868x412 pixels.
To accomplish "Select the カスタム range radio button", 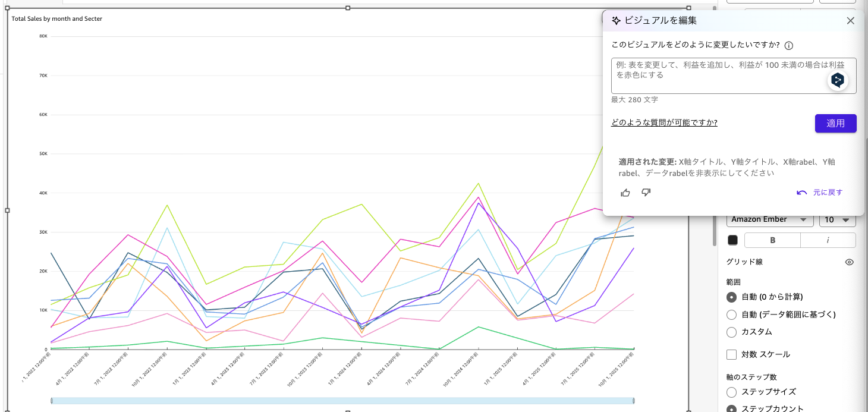I will (x=732, y=332).
